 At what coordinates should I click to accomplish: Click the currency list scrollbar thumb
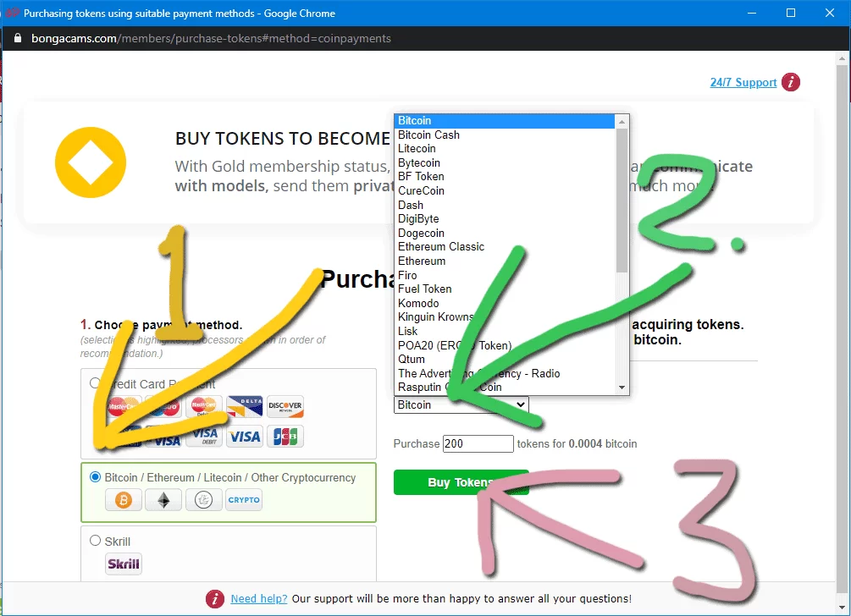[x=622, y=201]
